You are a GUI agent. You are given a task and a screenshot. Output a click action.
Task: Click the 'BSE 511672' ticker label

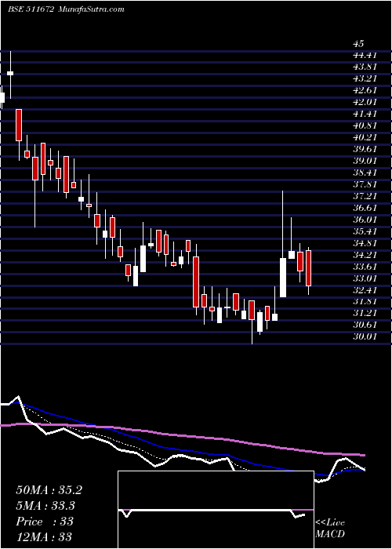point(31,9)
